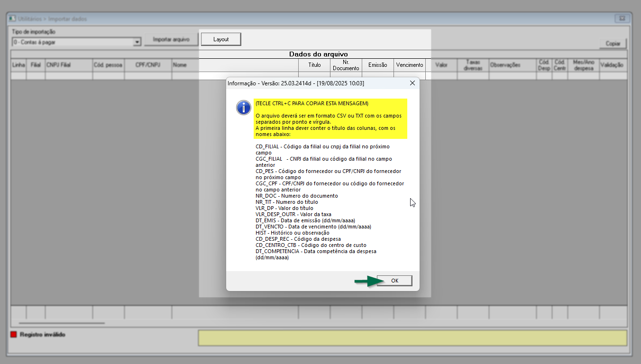Viewport: 641px width, 364px height.
Task: Click the Emissão column header
Action: [378, 65]
